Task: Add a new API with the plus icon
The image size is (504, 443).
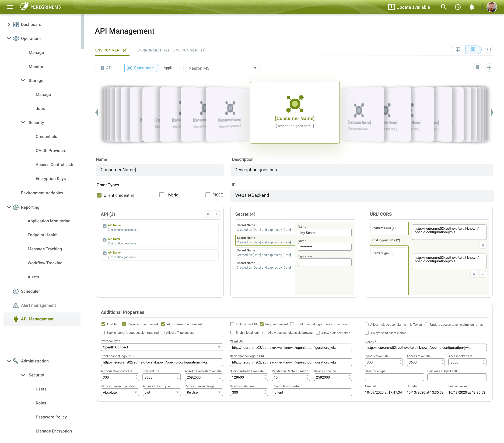Action: [216, 214]
